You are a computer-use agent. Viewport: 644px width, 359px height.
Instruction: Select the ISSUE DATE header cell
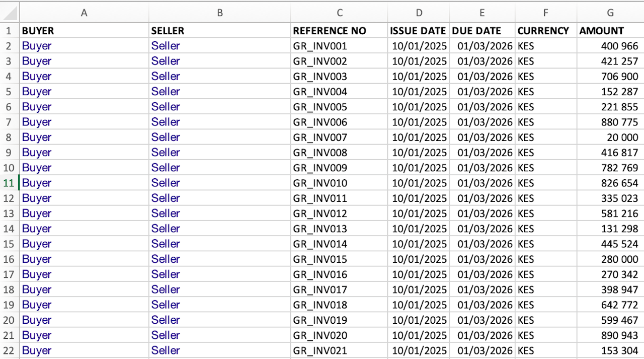tap(418, 31)
